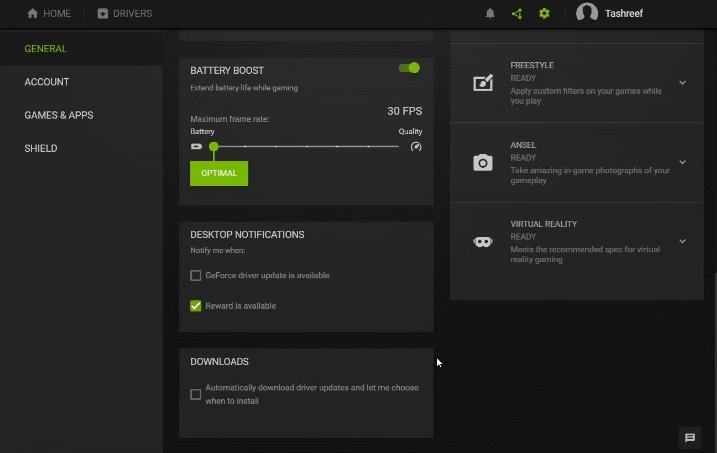The width and height of the screenshot is (717, 453).
Task: Click the Ansel camera icon
Action: (482, 162)
